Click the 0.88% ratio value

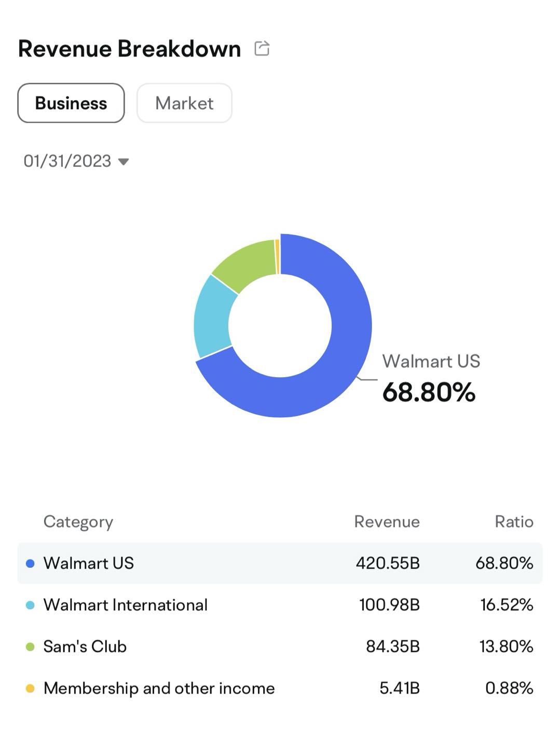509,688
